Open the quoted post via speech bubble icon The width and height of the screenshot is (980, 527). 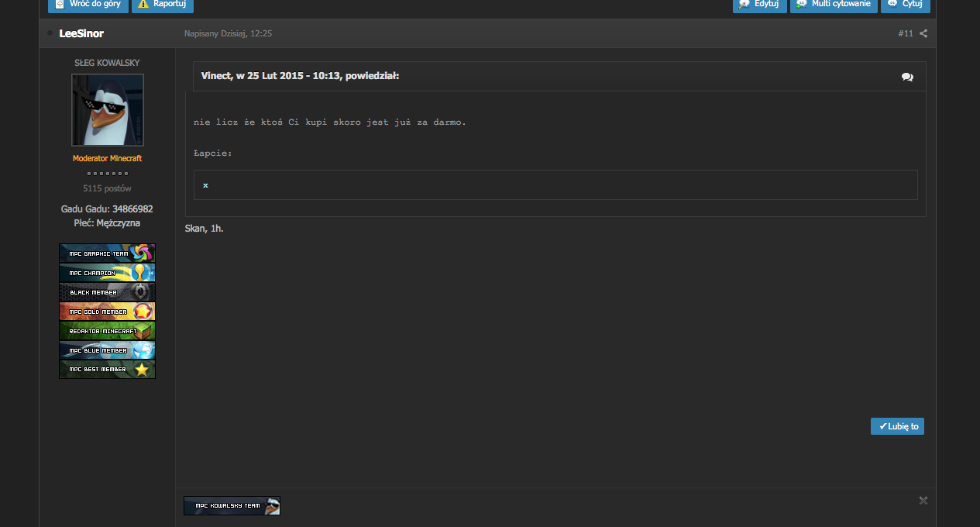point(907,77)
